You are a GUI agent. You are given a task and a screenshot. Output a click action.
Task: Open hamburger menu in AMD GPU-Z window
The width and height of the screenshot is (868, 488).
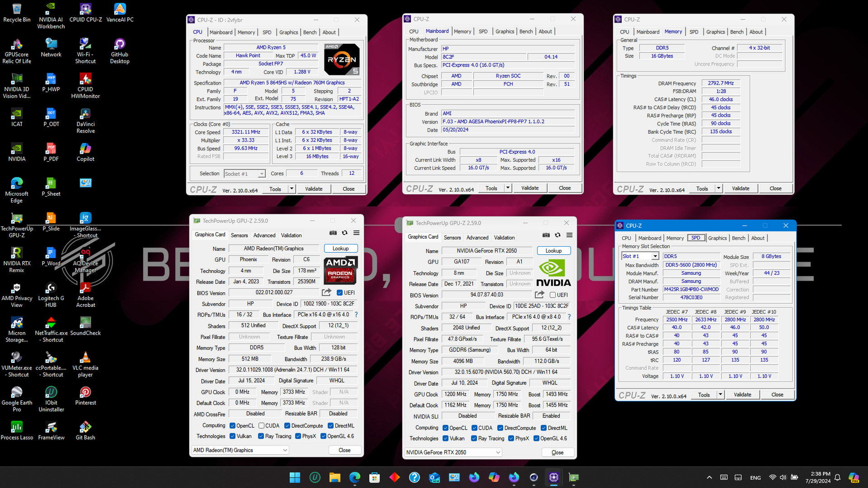point(356,233)
